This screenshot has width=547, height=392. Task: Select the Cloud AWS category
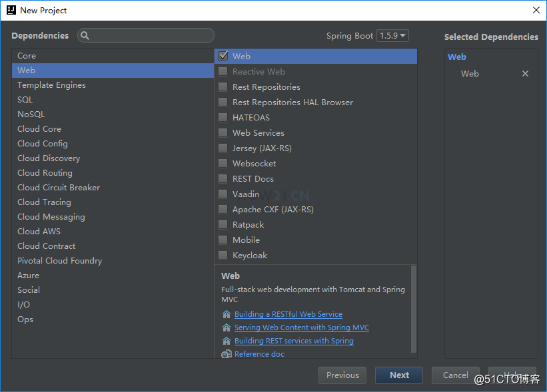click(x=113, y=232)
